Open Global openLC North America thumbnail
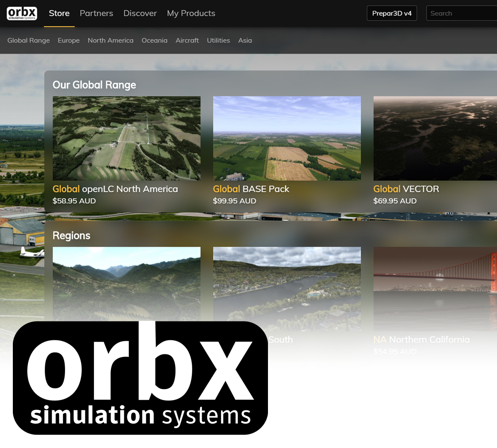 click(126, 138)
